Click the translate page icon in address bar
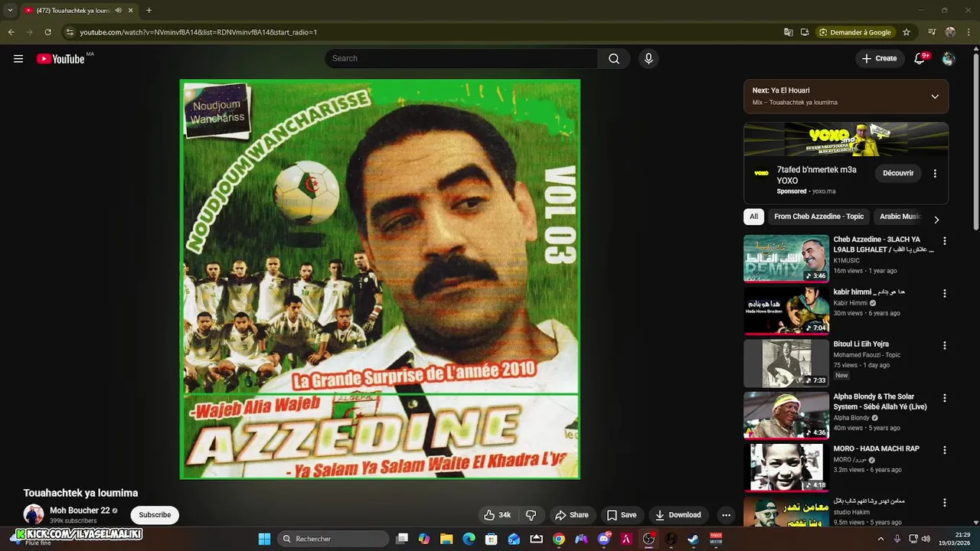Screen dimensions: 980x551 pos(789,32)
